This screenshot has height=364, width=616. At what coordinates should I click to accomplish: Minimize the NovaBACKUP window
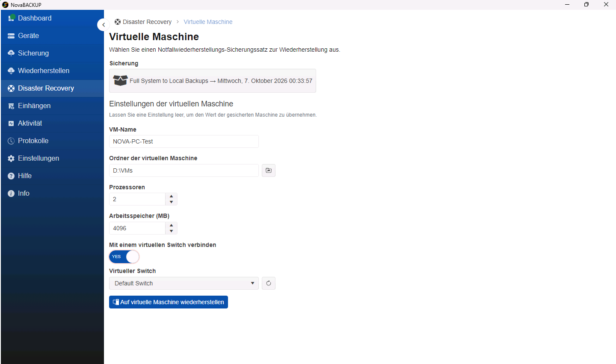(x=567, y=5)
